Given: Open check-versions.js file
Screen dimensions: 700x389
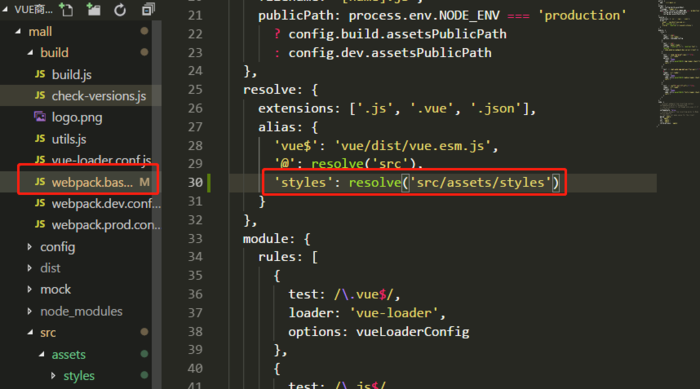Looking at the screenshot, I should click(99, 96).
